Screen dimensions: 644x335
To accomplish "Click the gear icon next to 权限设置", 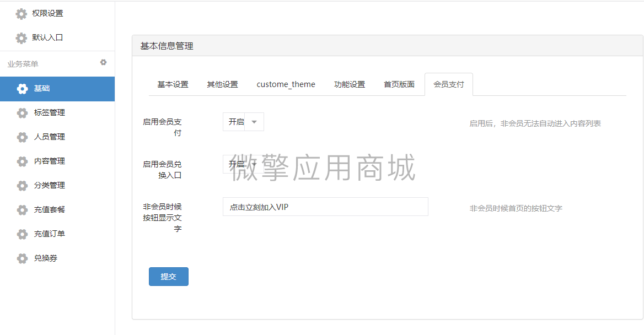I will coord(22,13).
